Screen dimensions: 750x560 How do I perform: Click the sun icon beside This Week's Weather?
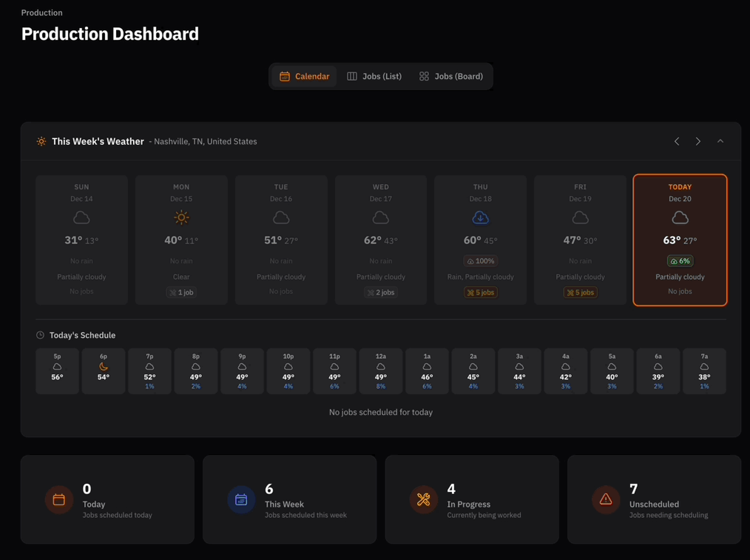point(41,141)
